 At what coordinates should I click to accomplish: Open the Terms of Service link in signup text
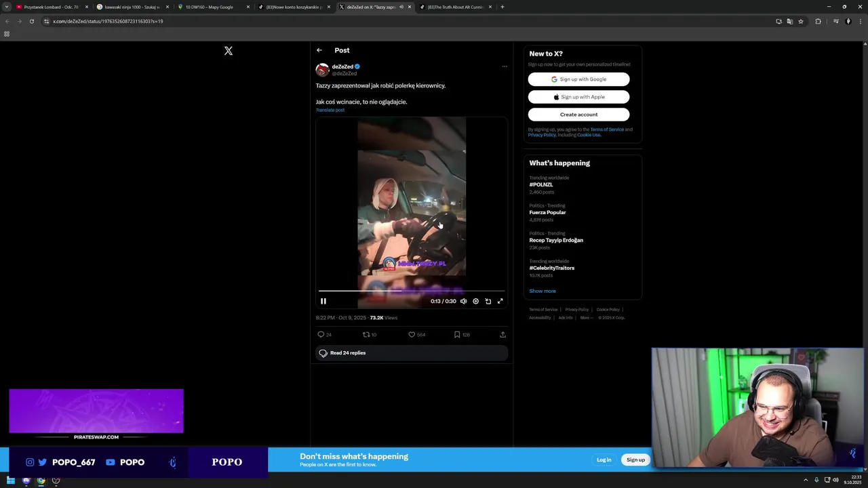607,129
